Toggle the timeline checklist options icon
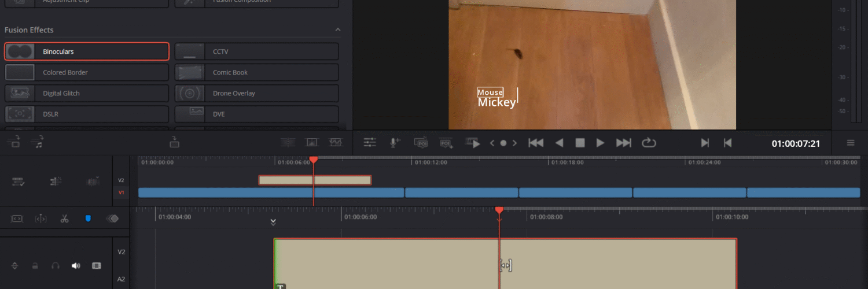Image resolution: width=868 pixels, height=289 pixels. coord(18,181)
